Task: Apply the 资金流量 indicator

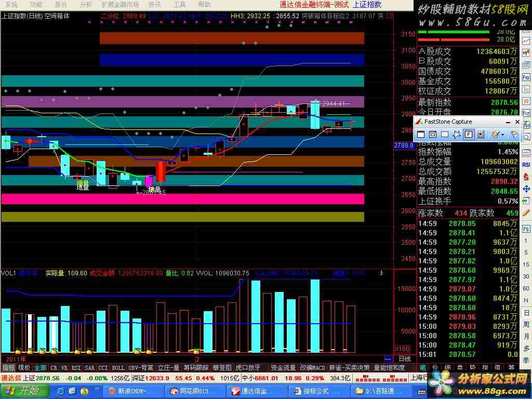Action: 283,367
